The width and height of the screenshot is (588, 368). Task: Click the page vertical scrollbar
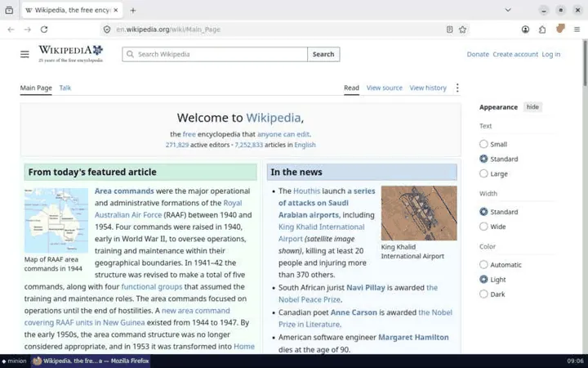click(585, 63)
